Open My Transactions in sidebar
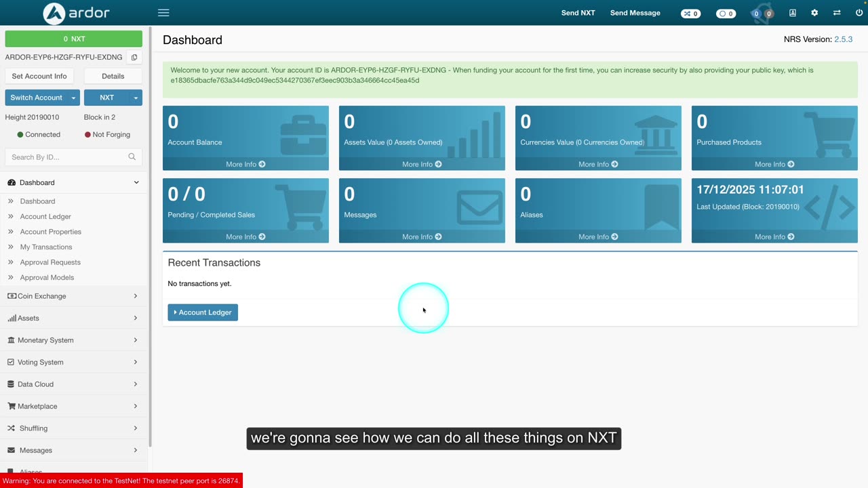Image resolution: width=868 pixels, height=488 pixels. point(46,247)
